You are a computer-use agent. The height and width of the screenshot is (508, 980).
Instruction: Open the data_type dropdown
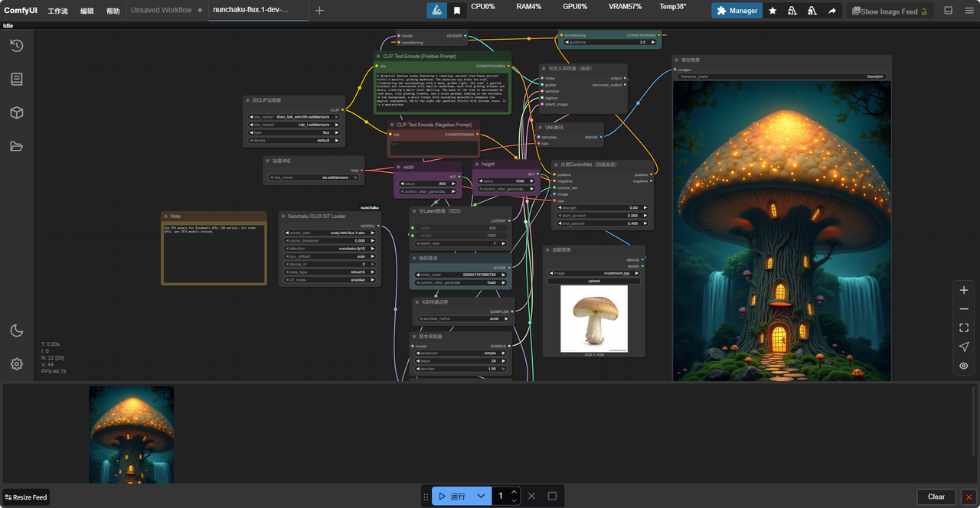click(331, 272)
